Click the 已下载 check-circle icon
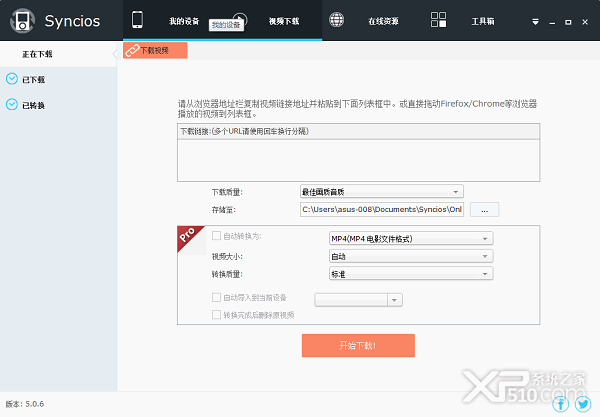Image resolution: width=600 pixels, height=417 pixels. pos(12,79)
